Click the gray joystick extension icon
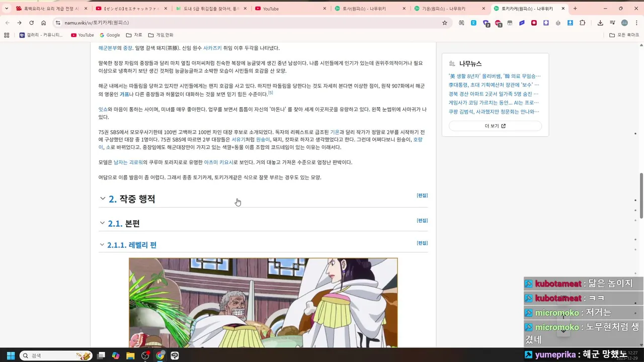This screenshot has height=362, width=644. tap(558, 23)
